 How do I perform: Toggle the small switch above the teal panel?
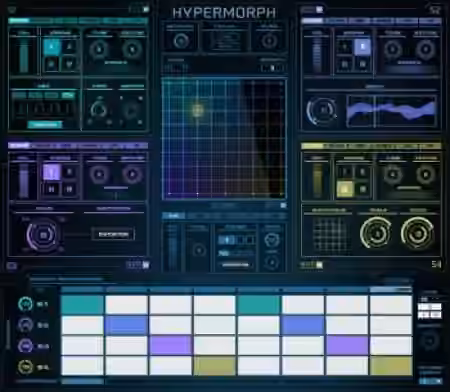139,9
